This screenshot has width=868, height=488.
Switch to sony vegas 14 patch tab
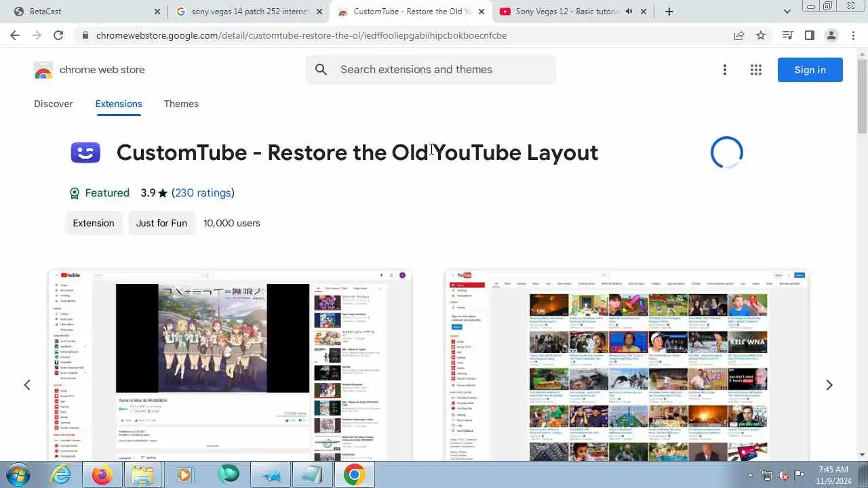[x=248, y=12]
